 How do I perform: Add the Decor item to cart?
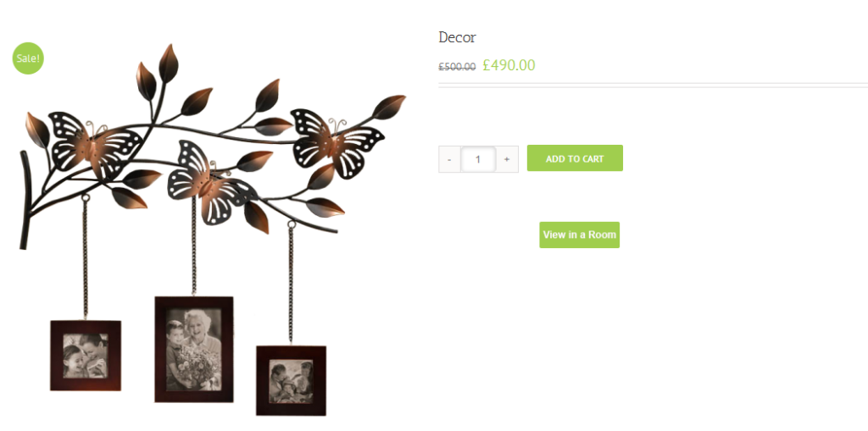click(575, 158)
